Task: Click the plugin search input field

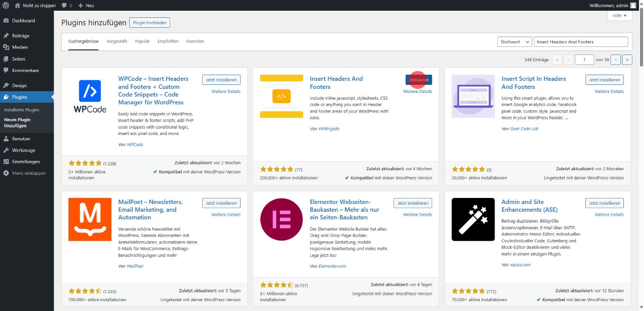Action: 580,42
